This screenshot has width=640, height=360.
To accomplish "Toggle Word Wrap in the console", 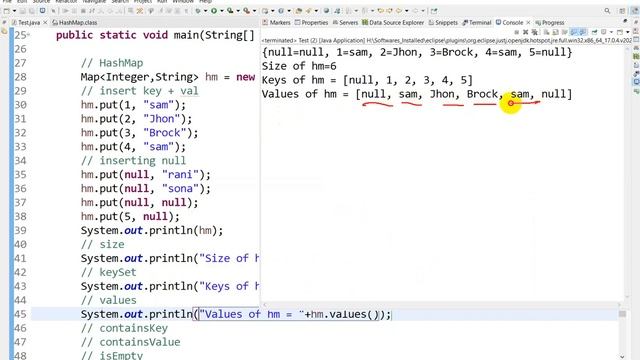I will pos(565,32).
